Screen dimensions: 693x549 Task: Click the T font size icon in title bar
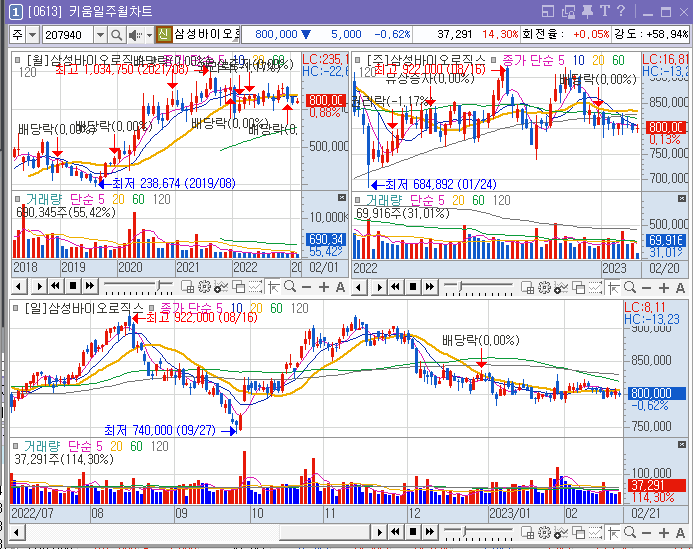point(605,11)
